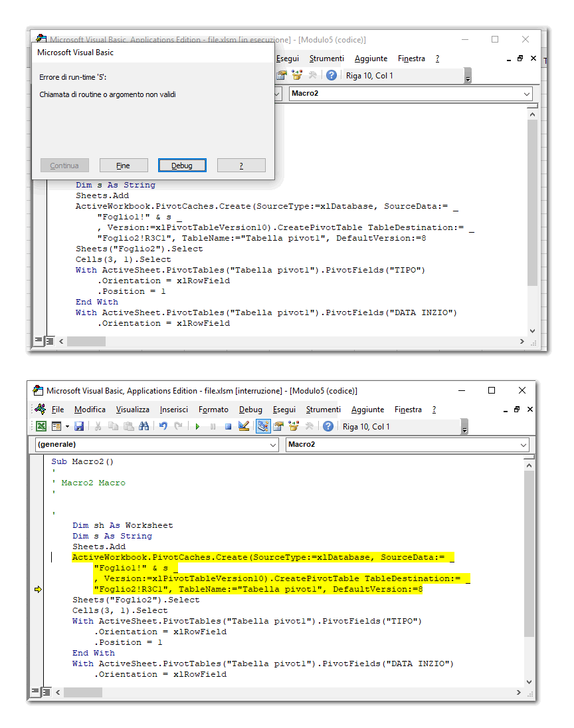Click green Run macro play icon
Screen dimensions: 574x728
198,426
